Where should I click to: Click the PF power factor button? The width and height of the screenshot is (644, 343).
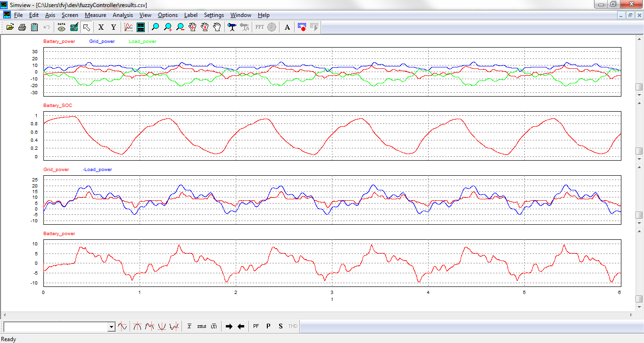(256, 326)
